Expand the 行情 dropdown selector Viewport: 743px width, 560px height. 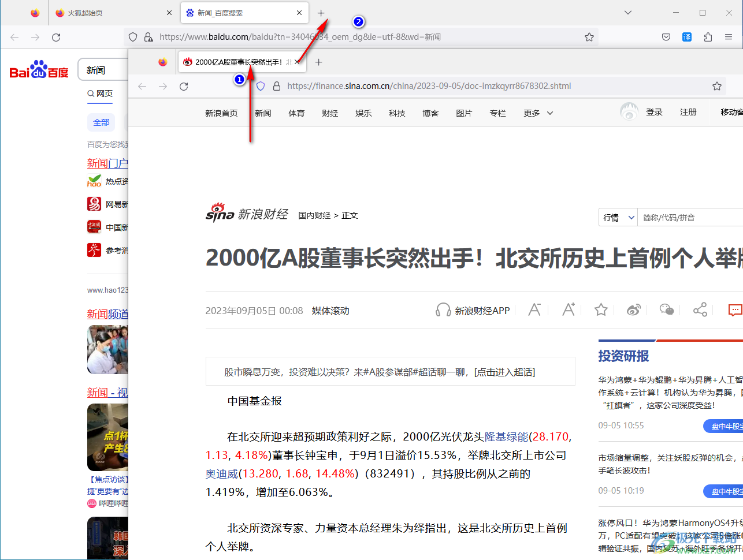click(x=618, y=218)
